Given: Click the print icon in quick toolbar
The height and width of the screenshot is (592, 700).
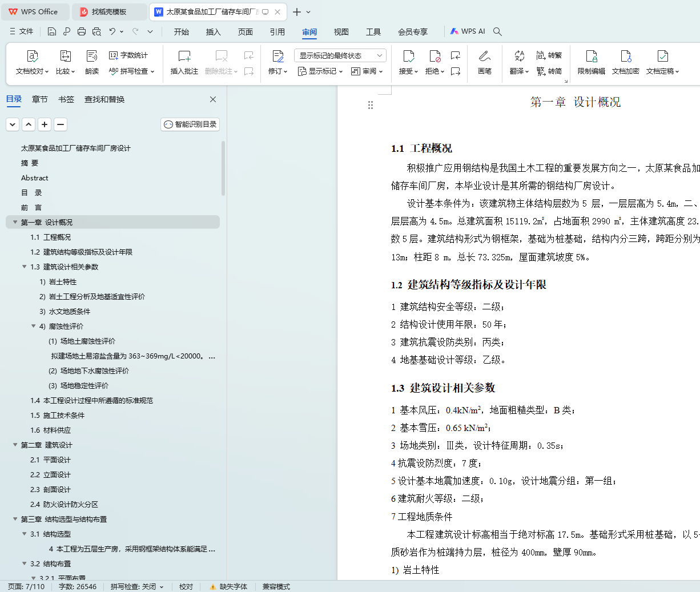Looking at the screenshot, I should tap(82, 31).
